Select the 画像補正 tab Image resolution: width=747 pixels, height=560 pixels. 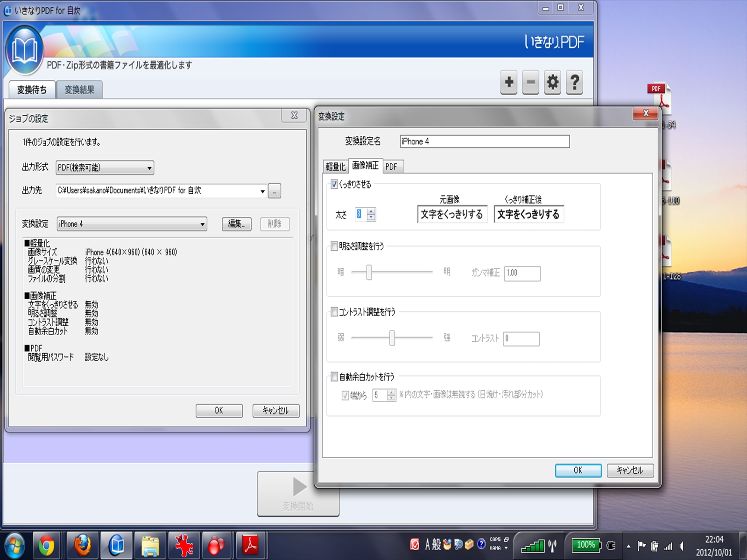click(366, 166)
